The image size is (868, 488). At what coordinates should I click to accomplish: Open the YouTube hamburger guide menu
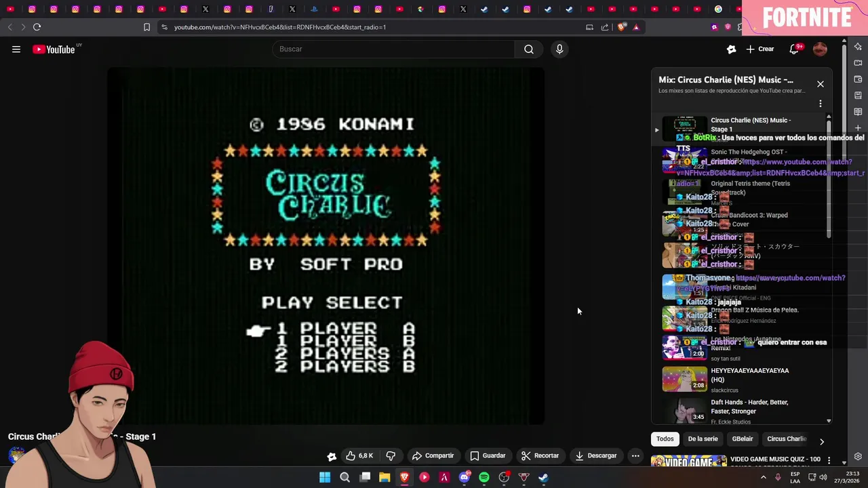16,49
